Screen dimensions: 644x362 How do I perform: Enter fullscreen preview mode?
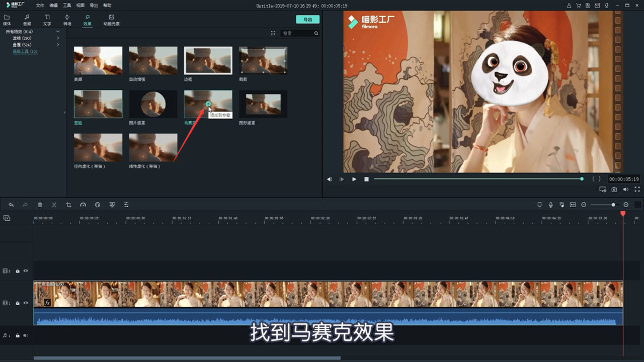tap(637, 190)
